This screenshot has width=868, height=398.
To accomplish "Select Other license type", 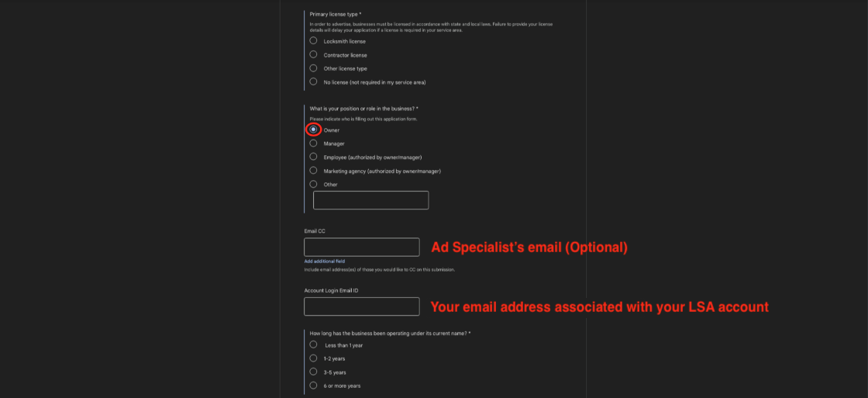I will tap(313, 68).
